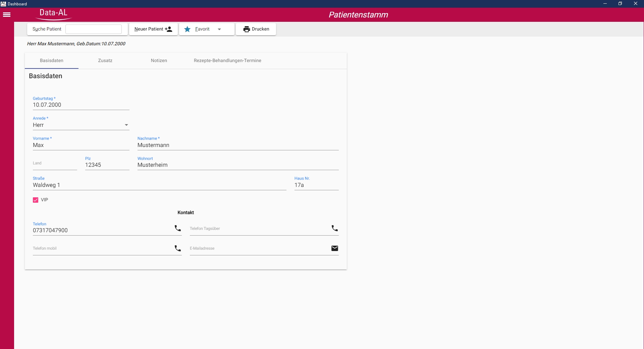The height and width of the screenshot is (349, 644).
Task: Switch to the Basisdaten tab
Action: pyautogui.click(x=52, y=61)
